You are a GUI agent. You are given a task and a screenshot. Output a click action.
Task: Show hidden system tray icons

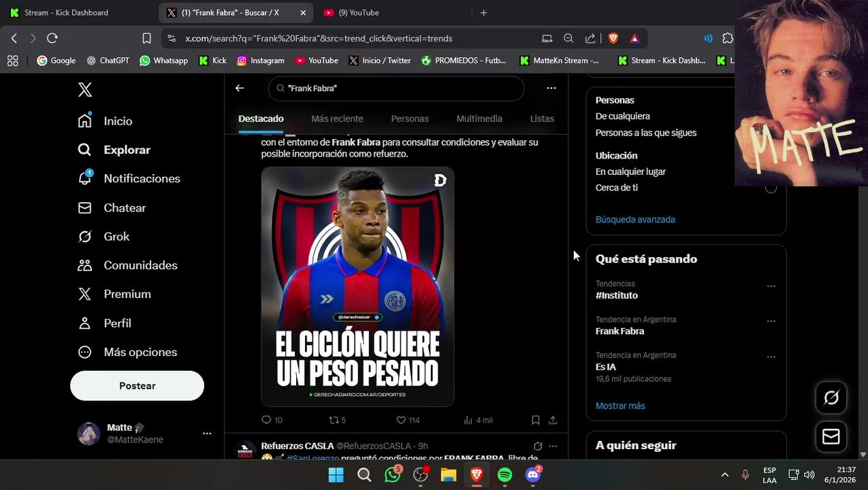(725, 475)
